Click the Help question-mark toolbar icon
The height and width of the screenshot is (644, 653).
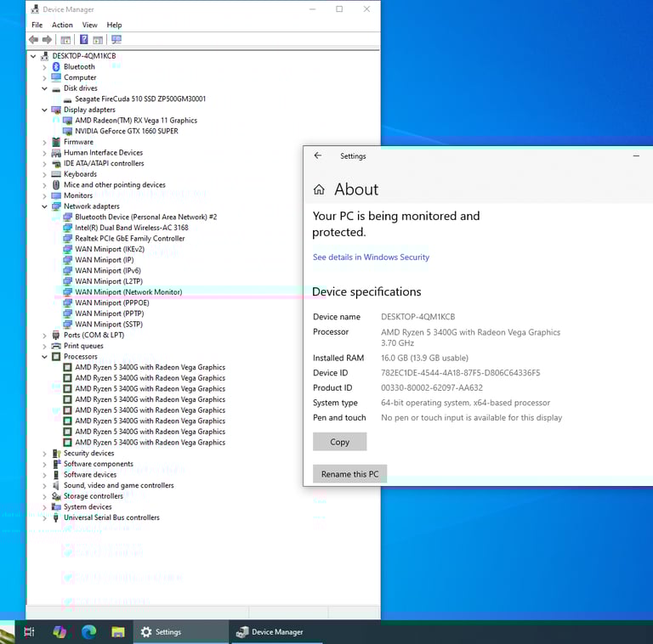click(83, 40)
